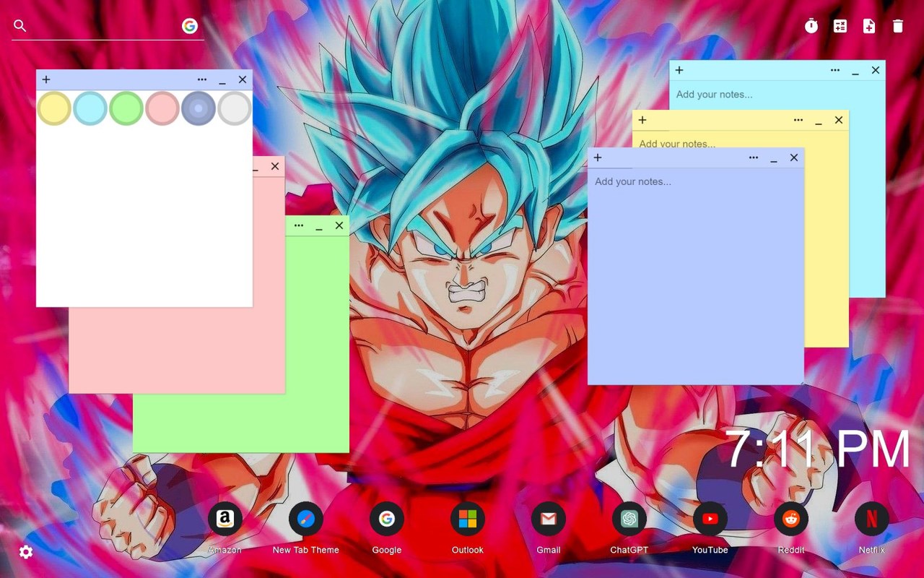Screen dimensions: 924x578
Task: Open the timer tool icon
Action: [811, 26]
